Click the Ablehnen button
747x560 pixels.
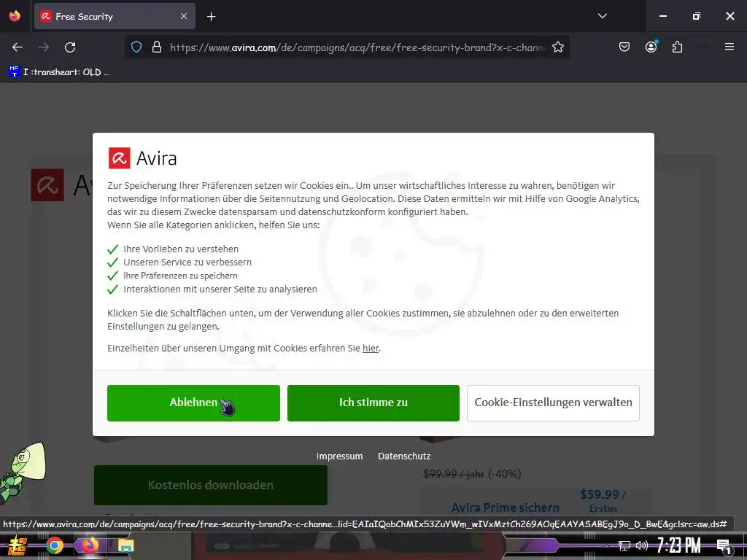click(193, 402)
